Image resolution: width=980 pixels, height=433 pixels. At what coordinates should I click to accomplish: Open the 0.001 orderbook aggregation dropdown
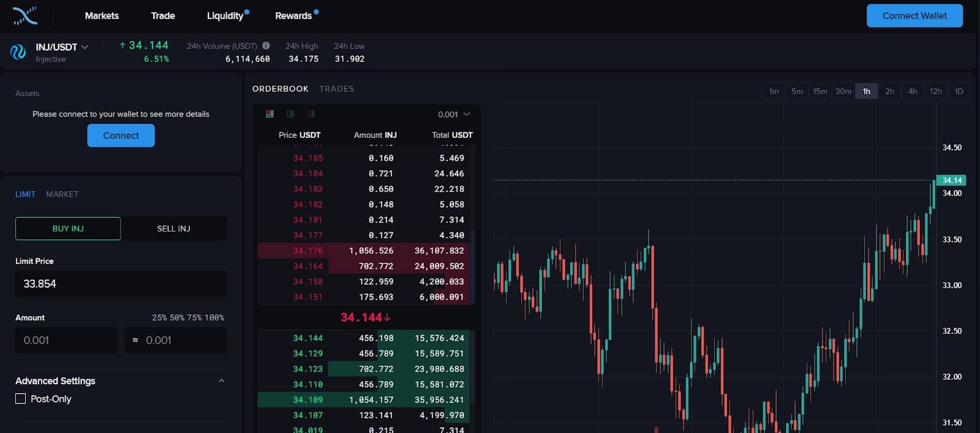click(x=454, y=115)
